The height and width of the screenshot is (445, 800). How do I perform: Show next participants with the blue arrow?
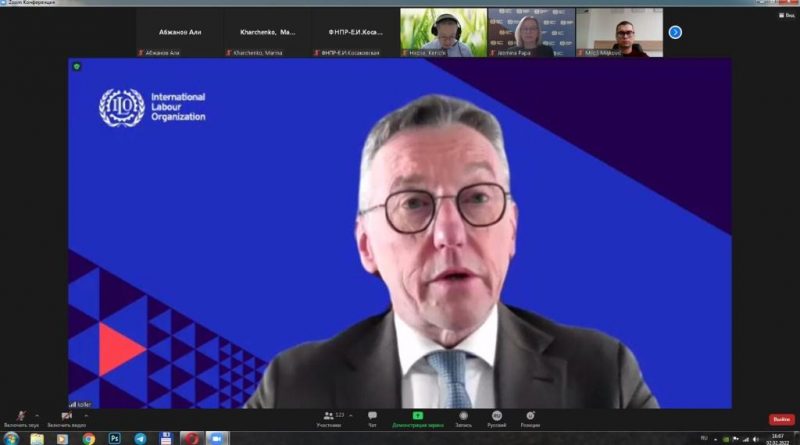(x=675, y=33)
